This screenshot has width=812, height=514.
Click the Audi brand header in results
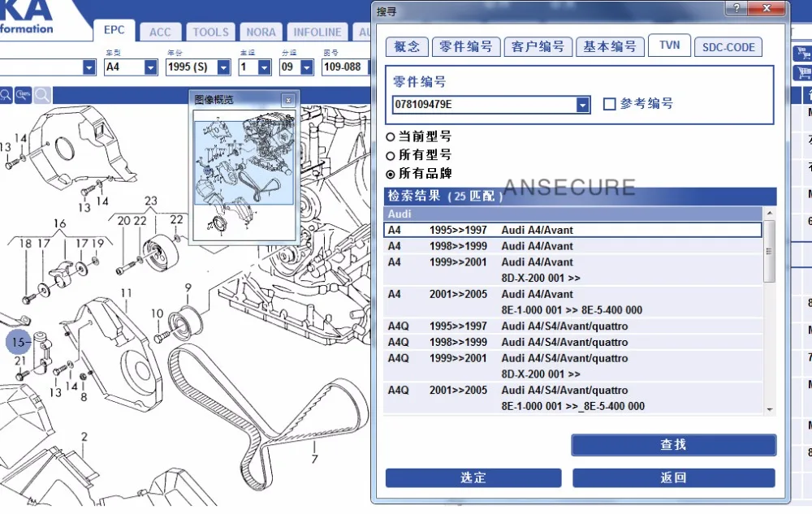572,214
